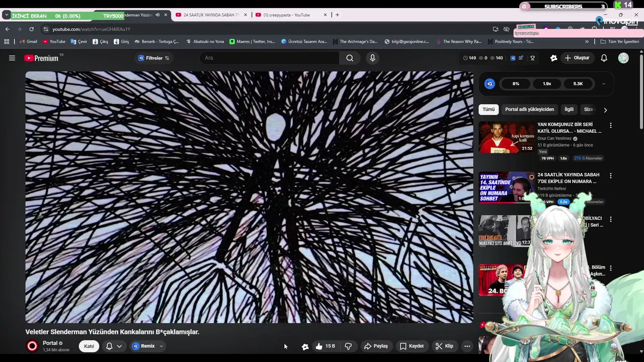Viewport: 644px width, 362px height.
Task: Open a new browser tab
Action: [337, 15]
